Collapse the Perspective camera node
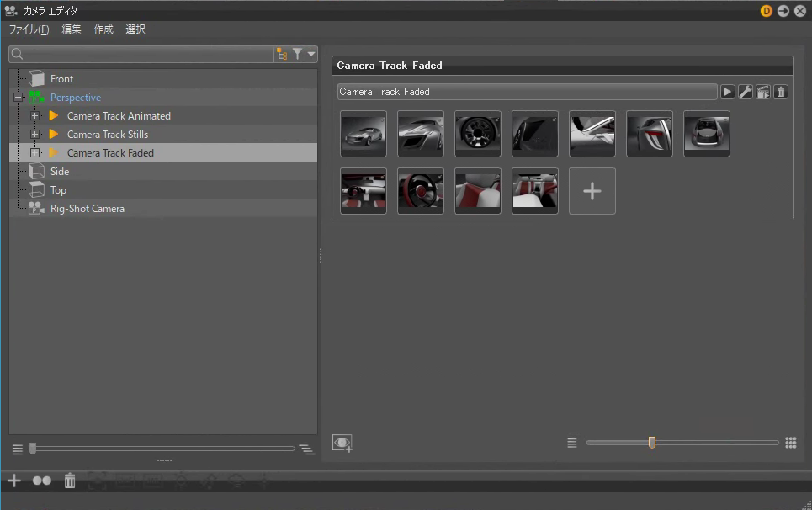812x510 pixels. coord(19,98)
